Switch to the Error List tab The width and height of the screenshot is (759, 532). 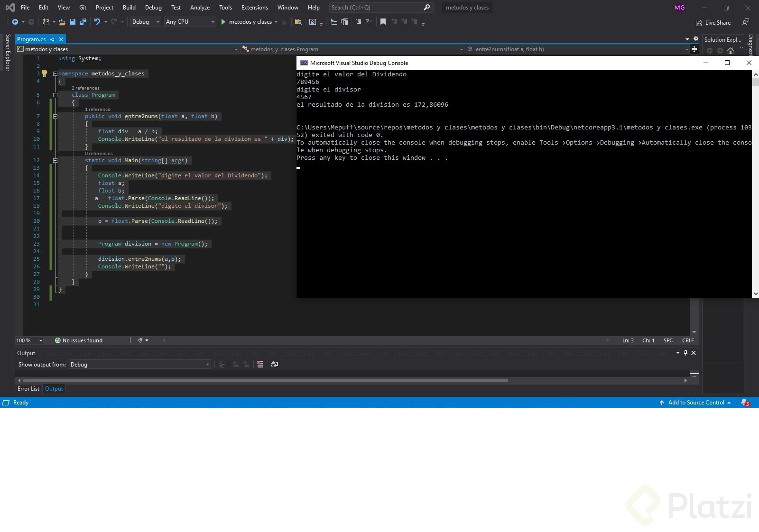[x=28, y=389]
